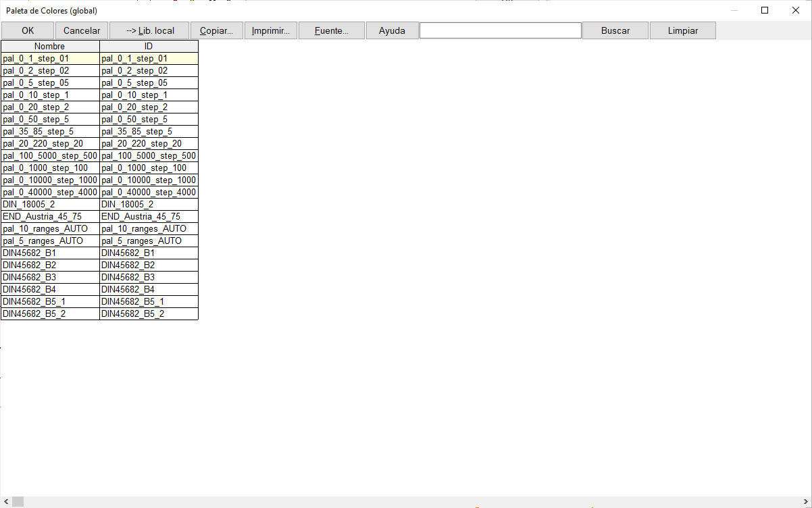Image resolution: width=812 pixels, height=508 pixels.
Task: Click the horizontal scrollbar left arrow
Action: point(5,502)
